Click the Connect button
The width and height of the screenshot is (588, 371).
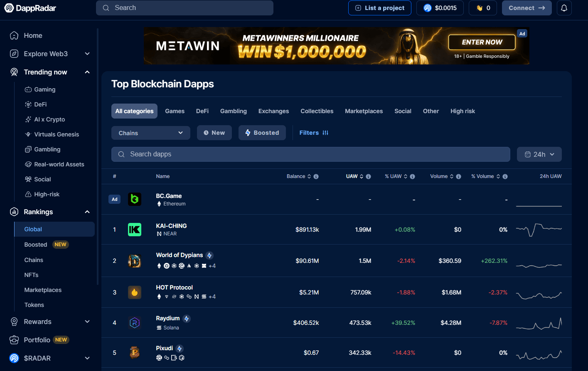tap(526, 8)
